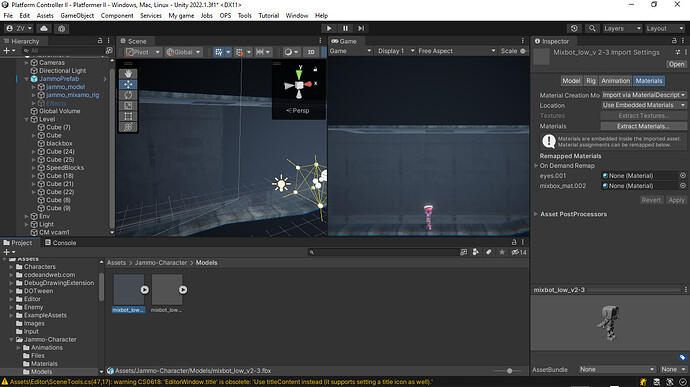Click the Extract Materials button

[x=643, y=126]
